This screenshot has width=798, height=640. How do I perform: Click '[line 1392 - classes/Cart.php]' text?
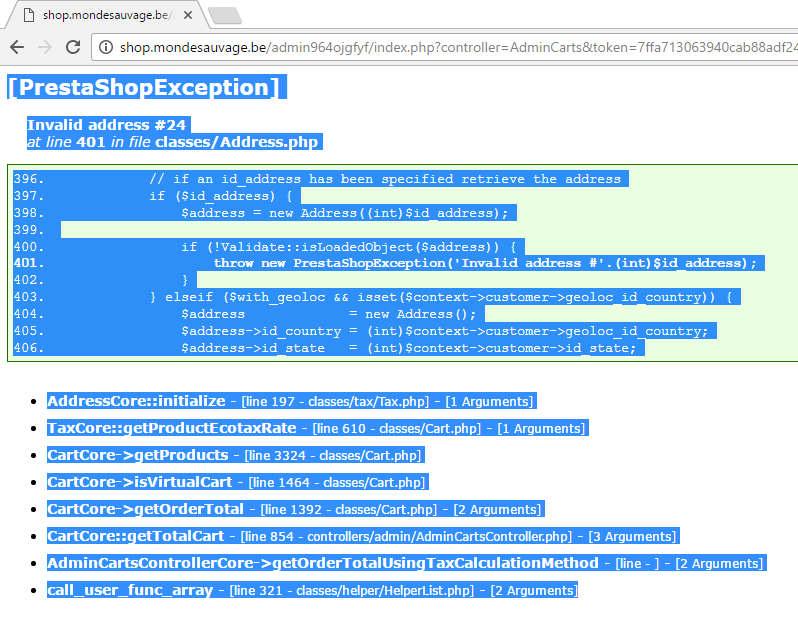click(x=349, y=509)
